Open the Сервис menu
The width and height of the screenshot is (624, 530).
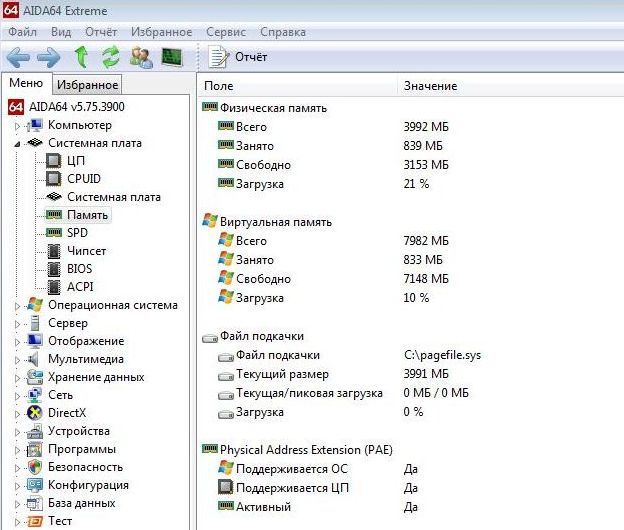point(226,32)
